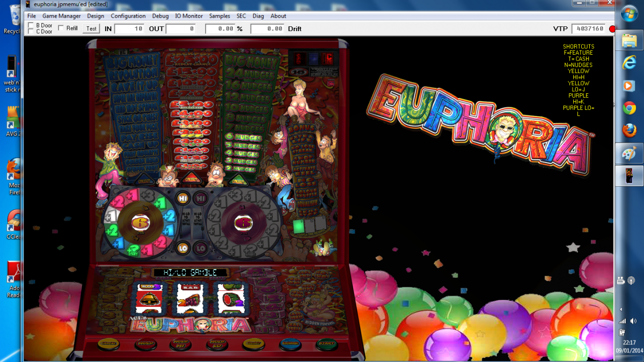The width and height of the screenshot is (644, 362).
Task: Open the IO Monitor menu
Action: click(189, 16)
